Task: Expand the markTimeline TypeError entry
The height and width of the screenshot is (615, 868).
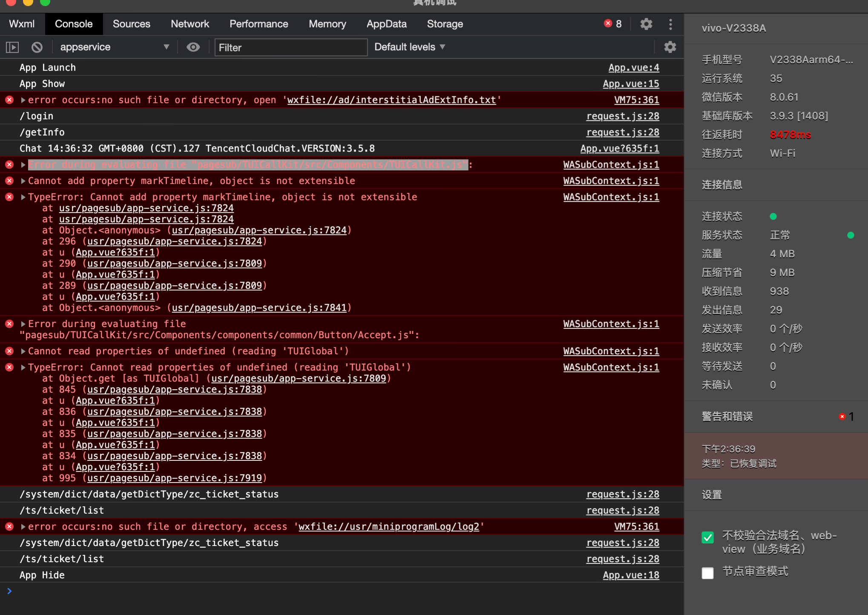Action: [x=23, y=197]
